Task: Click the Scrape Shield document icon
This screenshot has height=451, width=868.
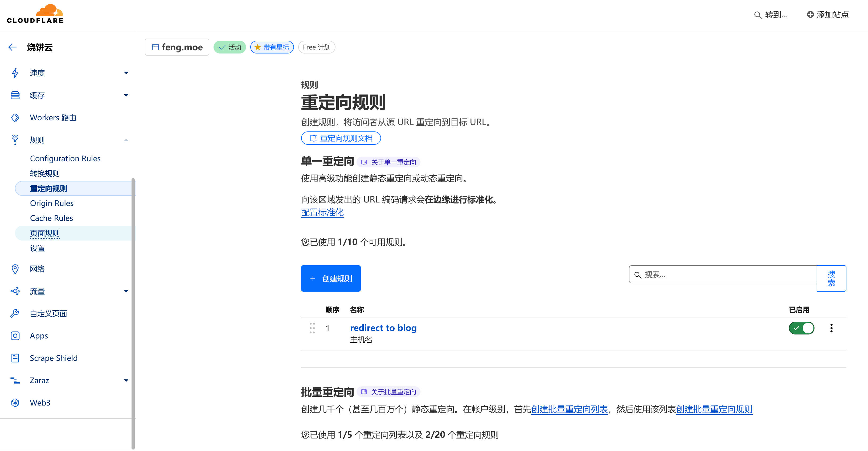Action: coord(15,358)
